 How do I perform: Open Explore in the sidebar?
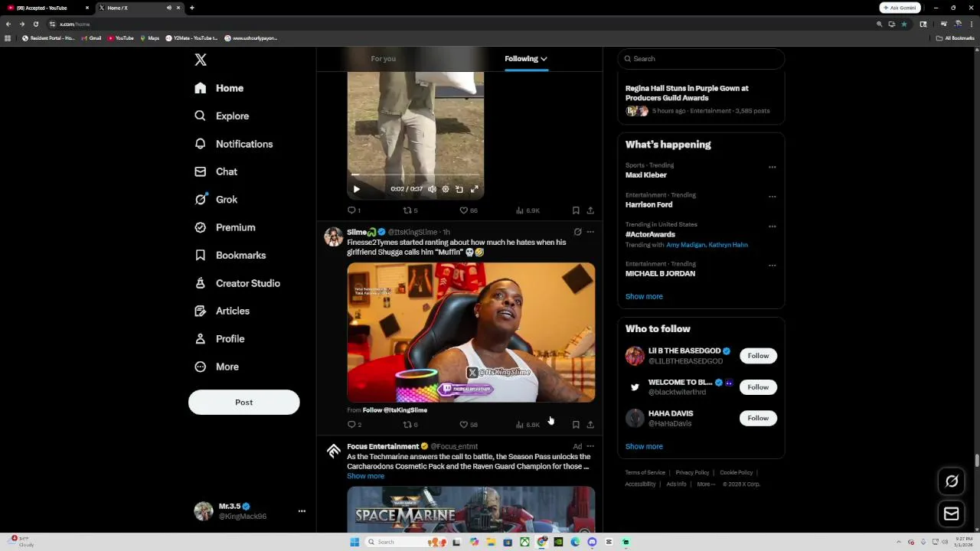pos(222,116)
